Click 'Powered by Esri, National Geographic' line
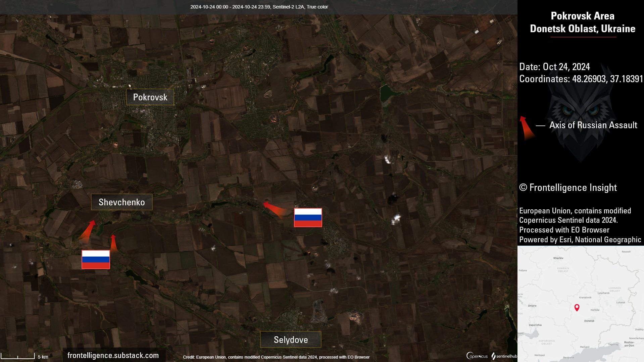The height and width of the screenshot is (362, 644). pyautogui.click(x=580, y=240)
